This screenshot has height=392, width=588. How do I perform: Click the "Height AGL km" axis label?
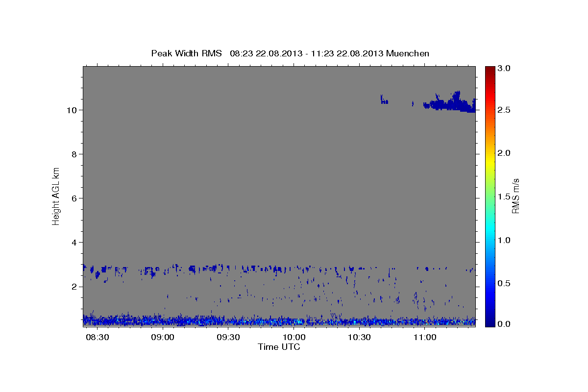56,196
